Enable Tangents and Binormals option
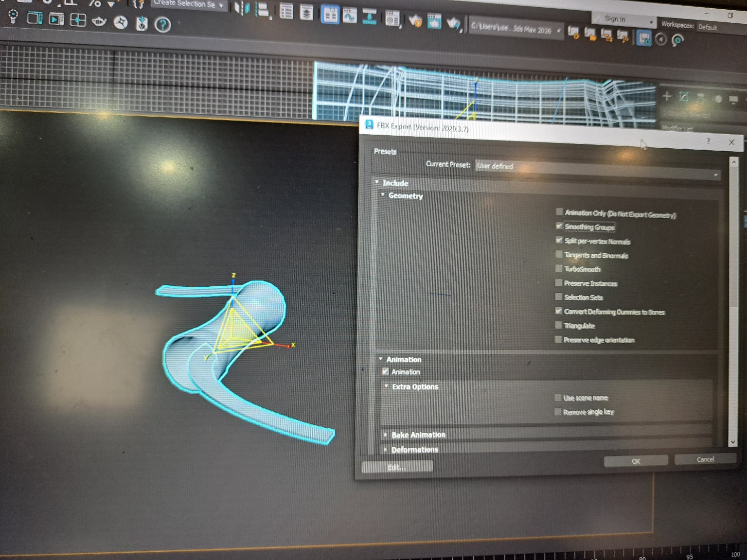This screenshot has height=560, width=747. coord(559,254)
